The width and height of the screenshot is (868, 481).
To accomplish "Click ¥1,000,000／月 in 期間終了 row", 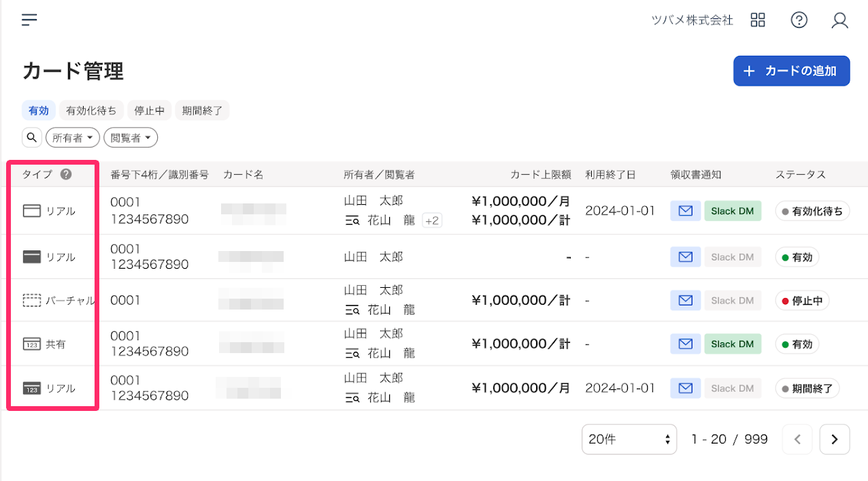I will [521, 388].
